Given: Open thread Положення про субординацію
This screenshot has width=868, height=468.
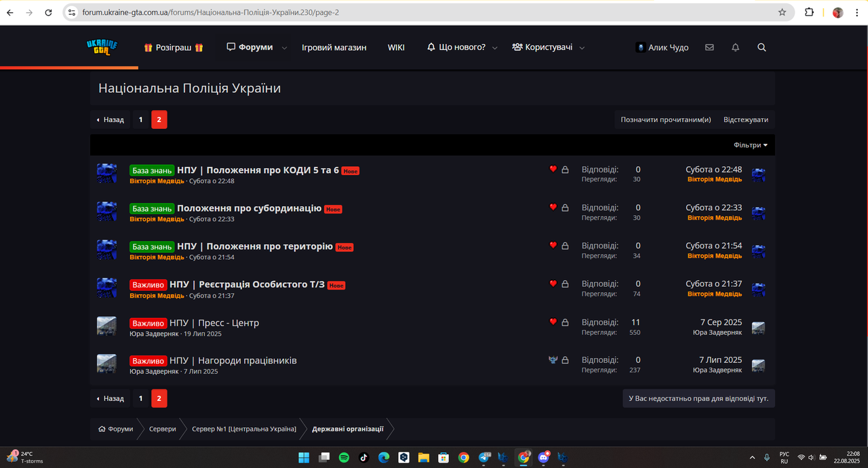Looking at the screenshot, I should pyautogui.click(x=249, y=208).
